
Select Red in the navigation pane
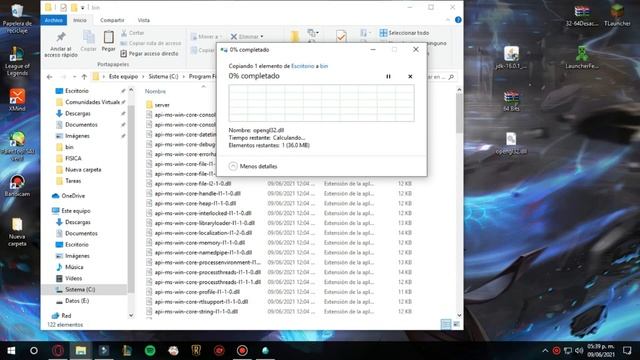point(66,316)
